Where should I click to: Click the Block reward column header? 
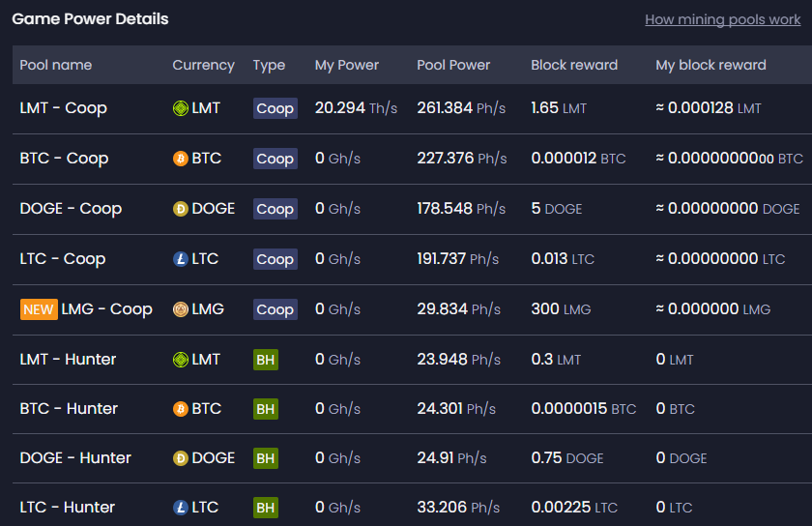tap(574, 65)
